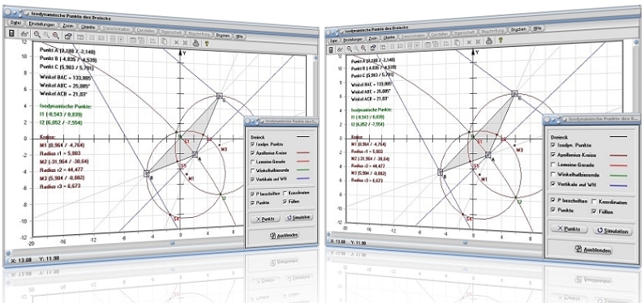Toggle Isodyn. Punkte checkbox in right panel
This screenshot has width=644, height=303.
[x=553, y=146]
